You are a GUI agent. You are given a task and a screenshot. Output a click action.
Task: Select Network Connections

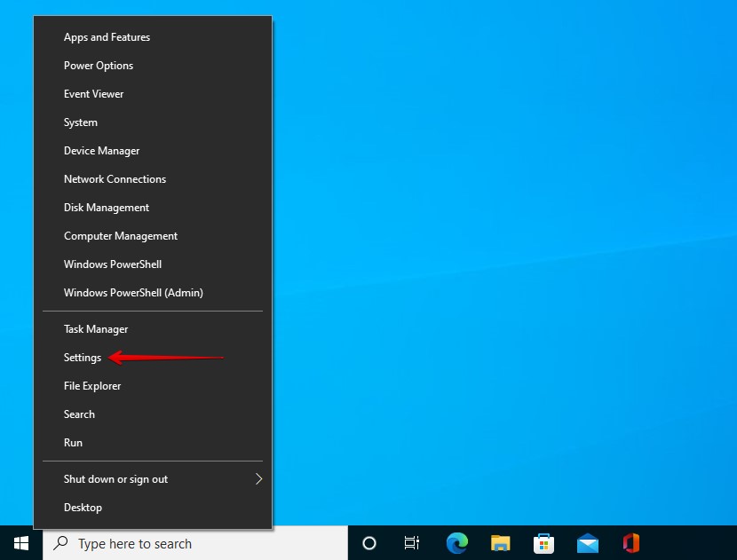[153, 179]
